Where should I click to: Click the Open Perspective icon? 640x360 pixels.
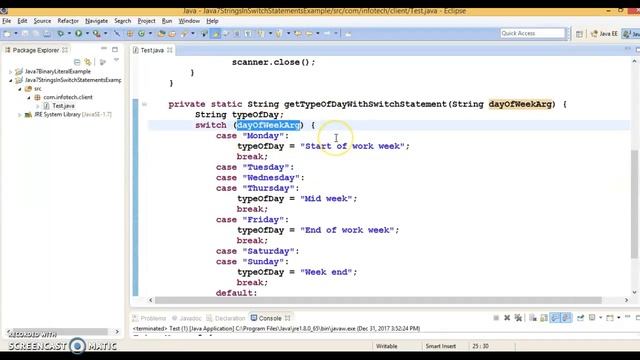[580, 34]
